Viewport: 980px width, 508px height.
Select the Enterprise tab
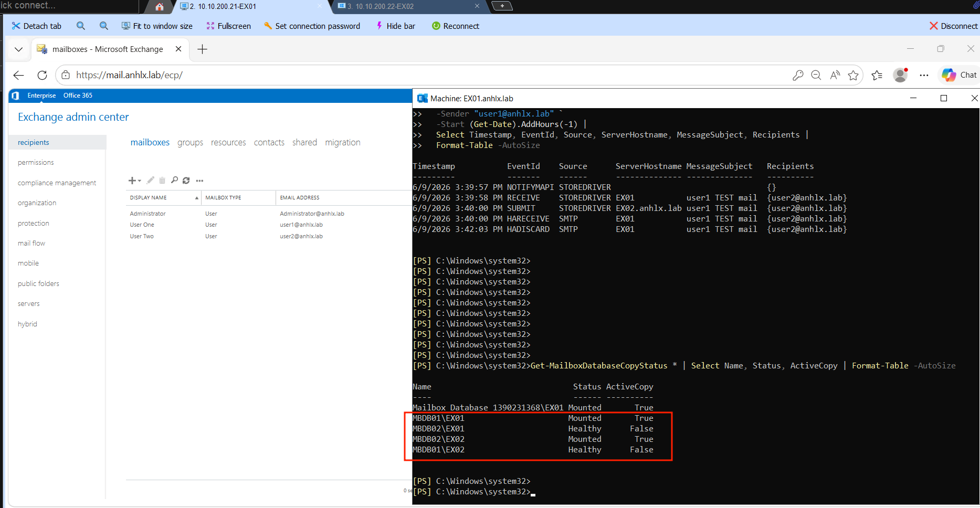[41, 96]
